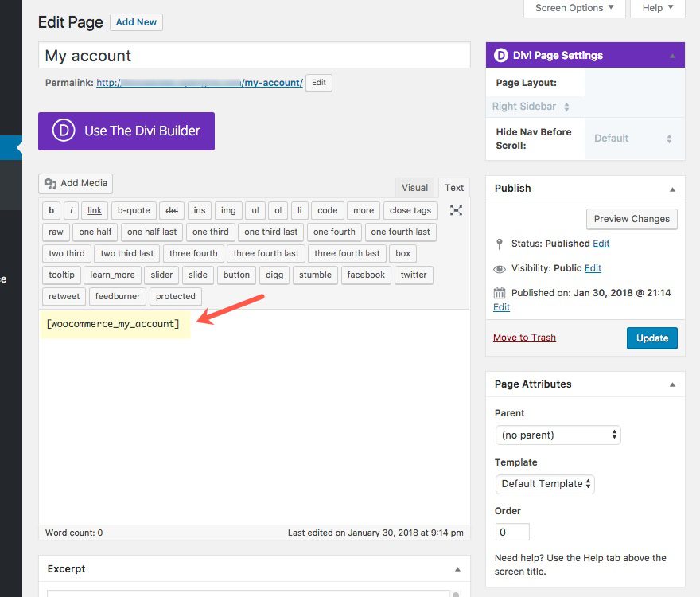Image resolution: width=700 pixels, height=597 pixels.
Task: Click the Order number input field
Action: point(512,532)
